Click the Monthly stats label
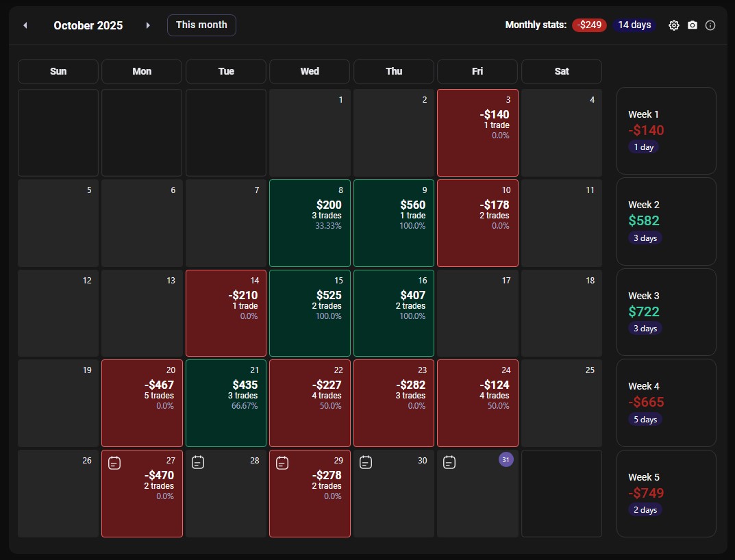This screenshot has height=560, width=735. 536,25
